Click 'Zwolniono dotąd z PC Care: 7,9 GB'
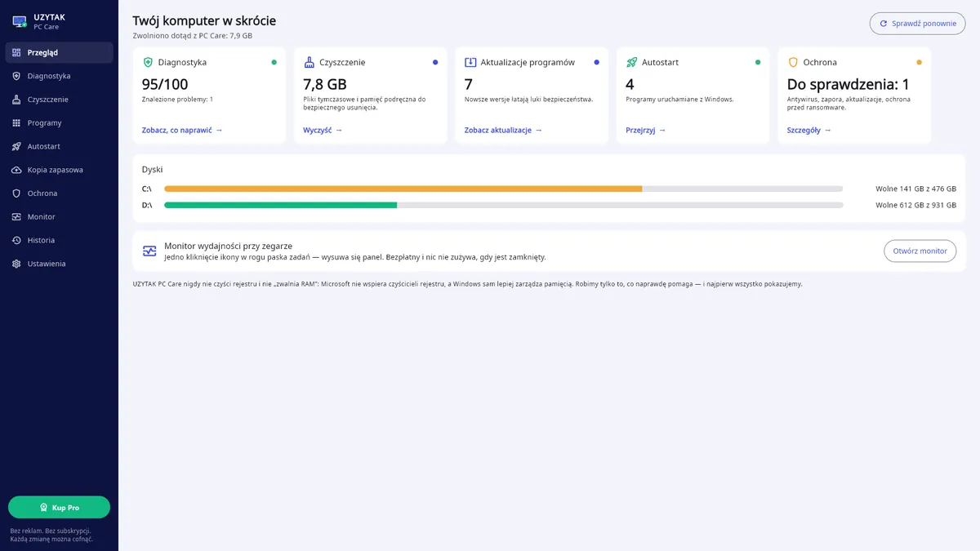This screenshot has width=980, height=551. click(x=193, y=36)
